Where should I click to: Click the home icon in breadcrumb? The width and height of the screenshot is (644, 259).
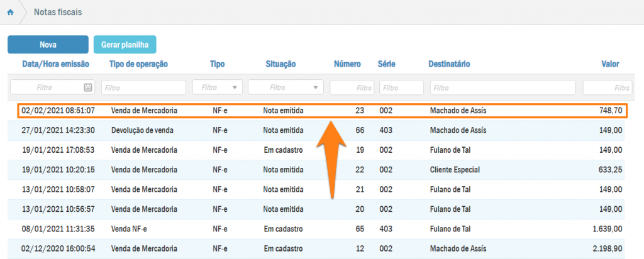click(x=10, y=12)
